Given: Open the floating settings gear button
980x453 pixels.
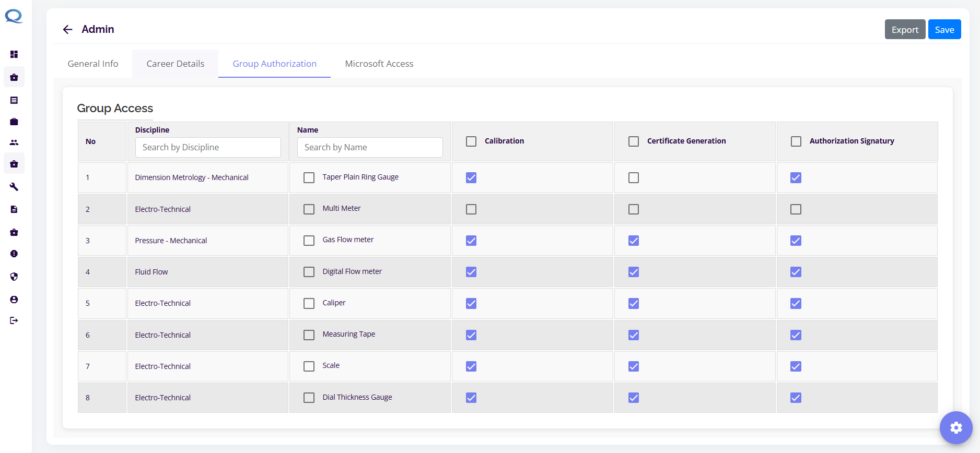Looking at the screenshot, I should [955, 428].
